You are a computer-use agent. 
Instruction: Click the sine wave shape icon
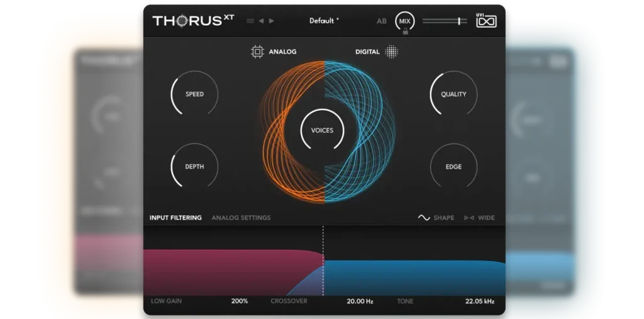click(x=424, y=218)
